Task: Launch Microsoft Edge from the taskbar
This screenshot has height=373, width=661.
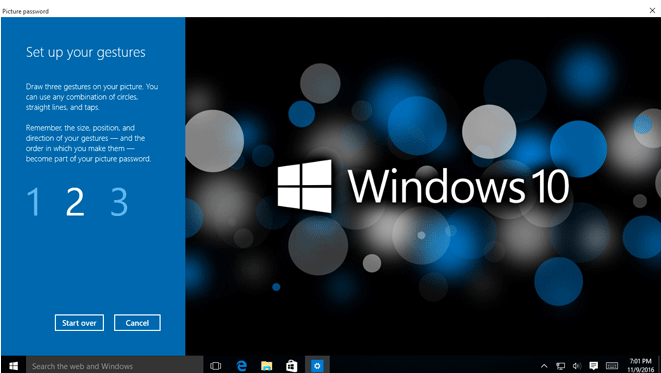Action: (x=242, y=366)
